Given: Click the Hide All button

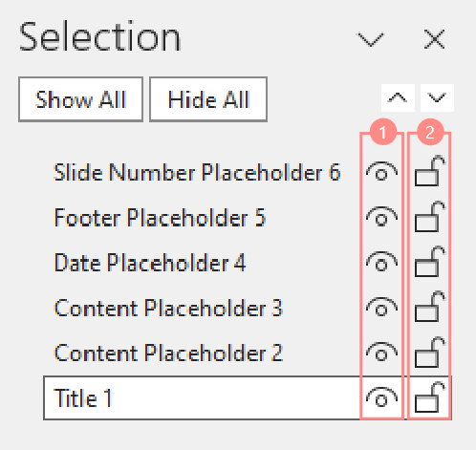Looking at the screenshot, I should 208,99.
